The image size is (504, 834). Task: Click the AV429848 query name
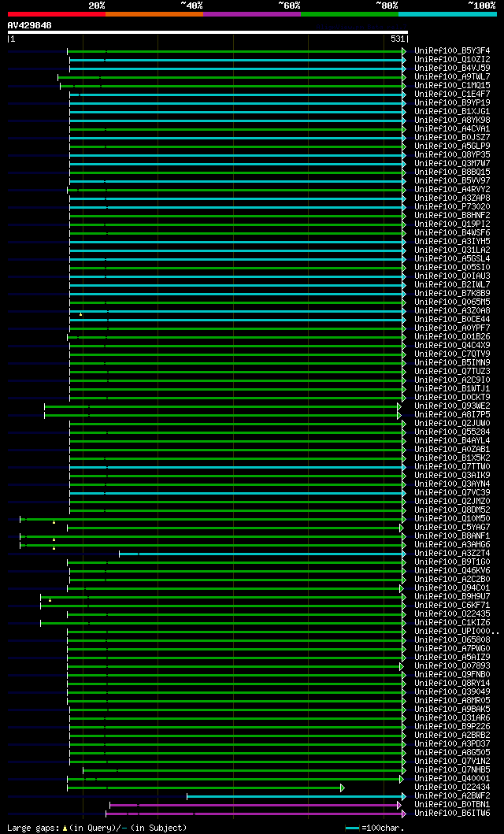pos(30,25)
